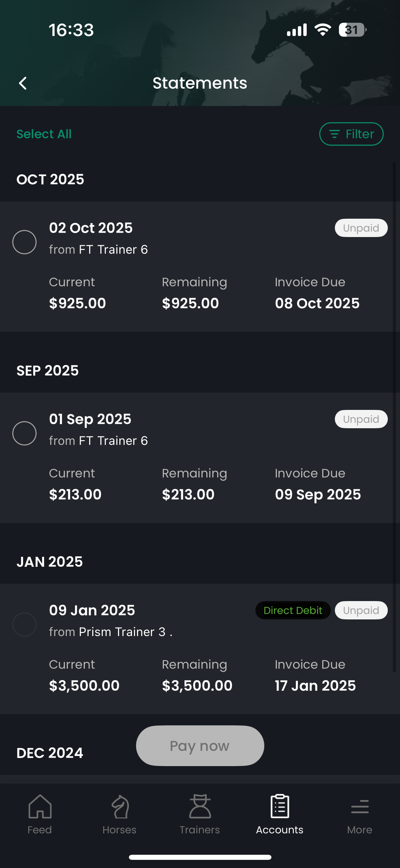This screenshot has width=400, height=868.
Task: Select the 01 Sep 2025 statement radio
Action: tap(24, 433)
